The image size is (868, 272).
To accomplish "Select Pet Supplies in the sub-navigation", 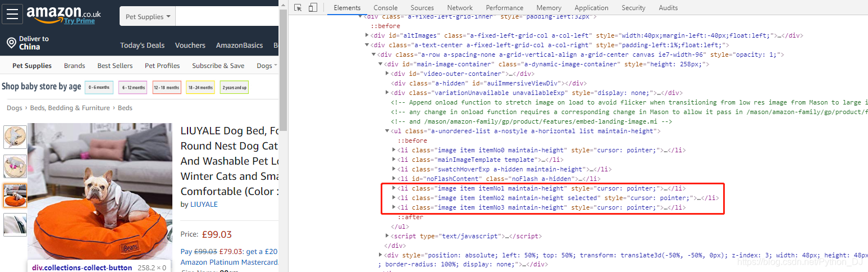I will click(32, 66).
